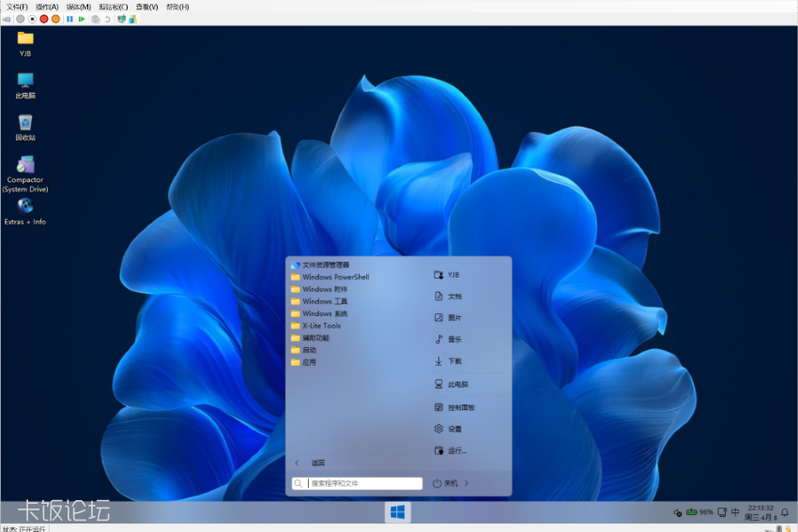Toggle the 中 input method indicator
The height and width of the screenshot is (532, 798).
coord(735,512)
